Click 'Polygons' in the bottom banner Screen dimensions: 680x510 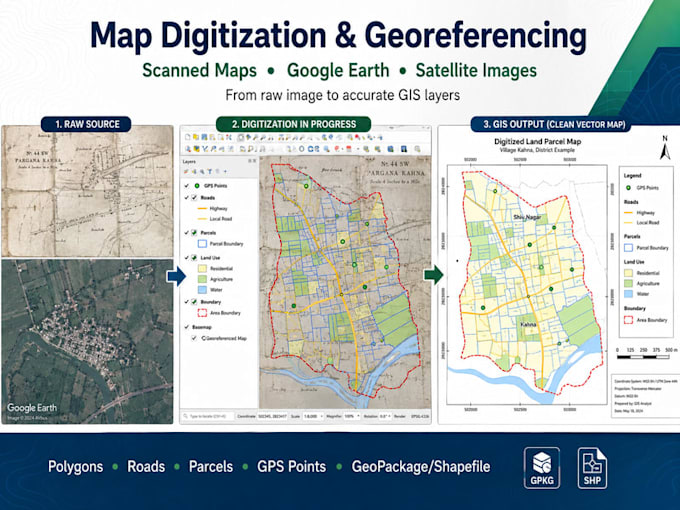(75, 467)
